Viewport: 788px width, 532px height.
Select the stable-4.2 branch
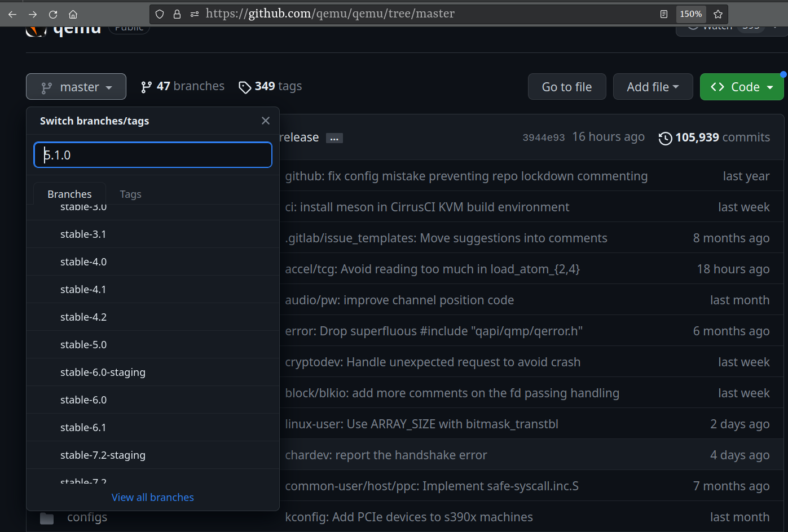click(x=153, y=317)
